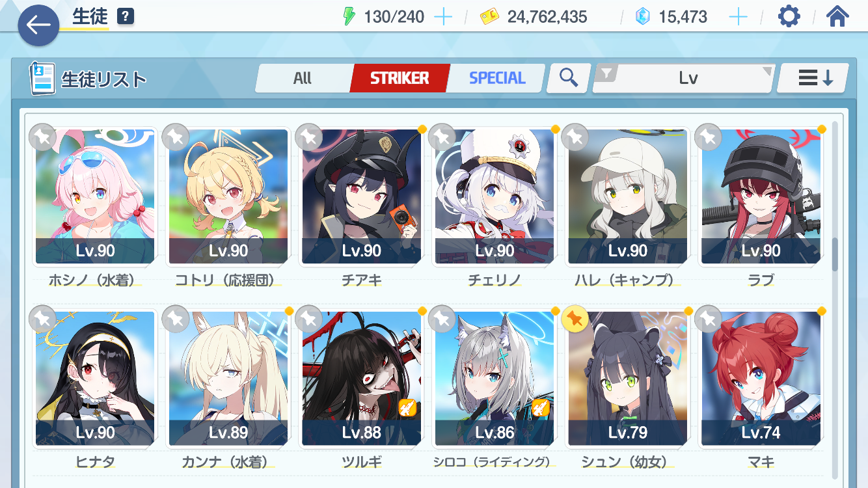The width and height of the screenshot is (868, 488).
Task: Purchase gems with the plus icon
Action: (738, 17)
